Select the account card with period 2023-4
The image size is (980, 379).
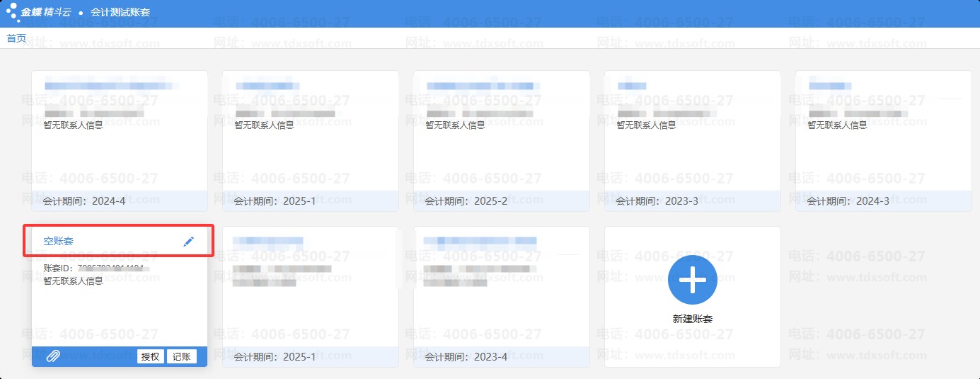point(501,296)
